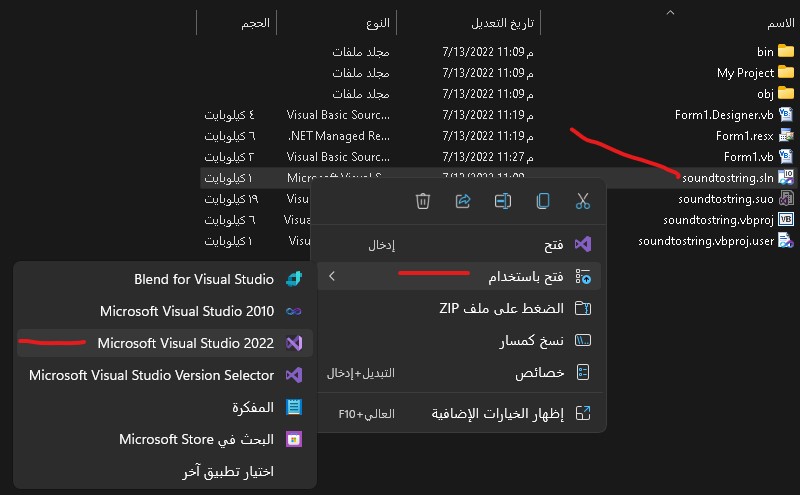800x495 pixels.
Task: Sort by الاسم column header
Action: click(781, 23)
